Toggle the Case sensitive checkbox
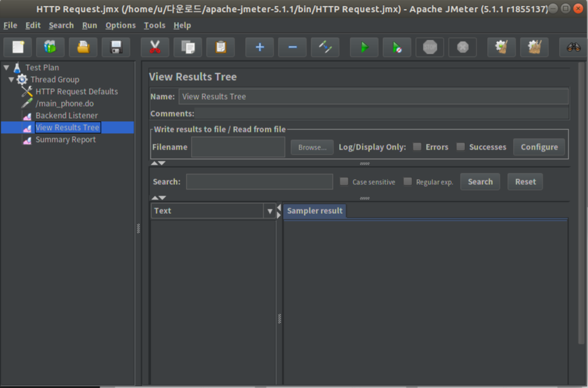The image size is (588, 388). pyautogui.click(x=344, y=182)
